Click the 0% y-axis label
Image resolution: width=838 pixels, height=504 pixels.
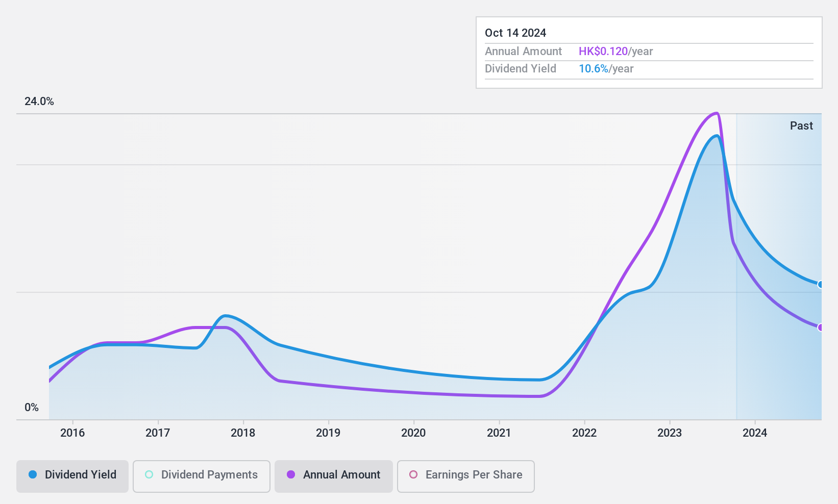click(x=32, y=408)
